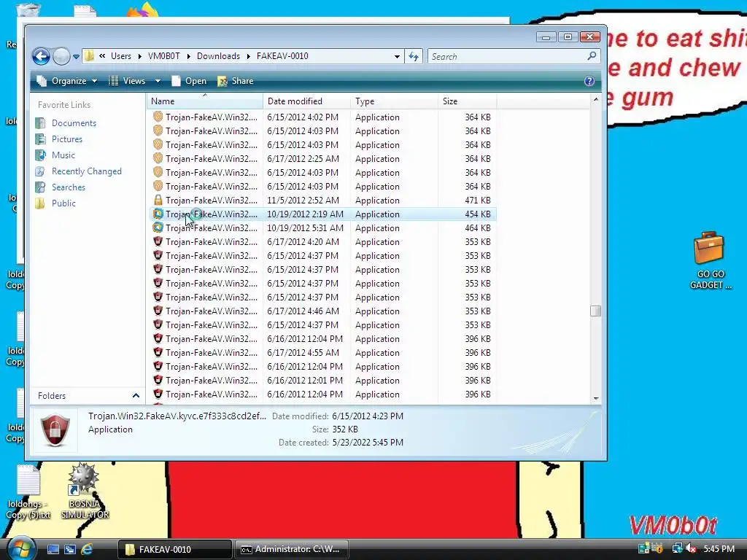
Task: Select the GO GO GADGET desktop icon
Action: click(709, 260)
